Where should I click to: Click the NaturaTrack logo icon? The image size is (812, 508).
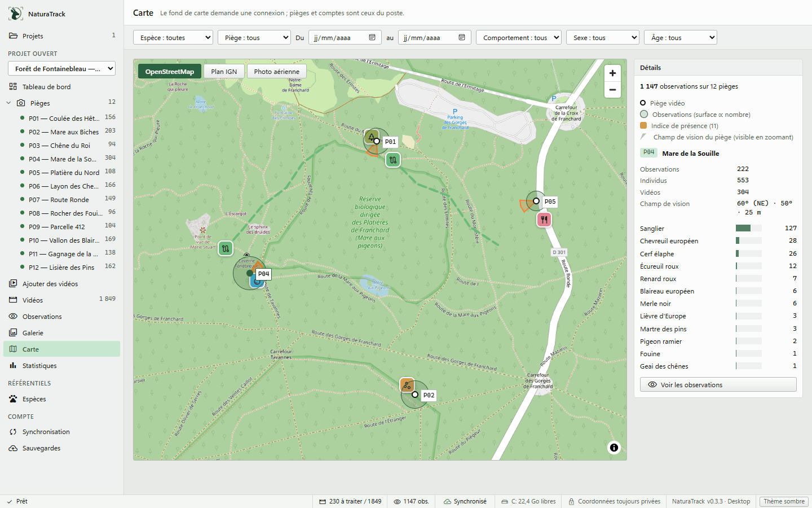[16, 14]
